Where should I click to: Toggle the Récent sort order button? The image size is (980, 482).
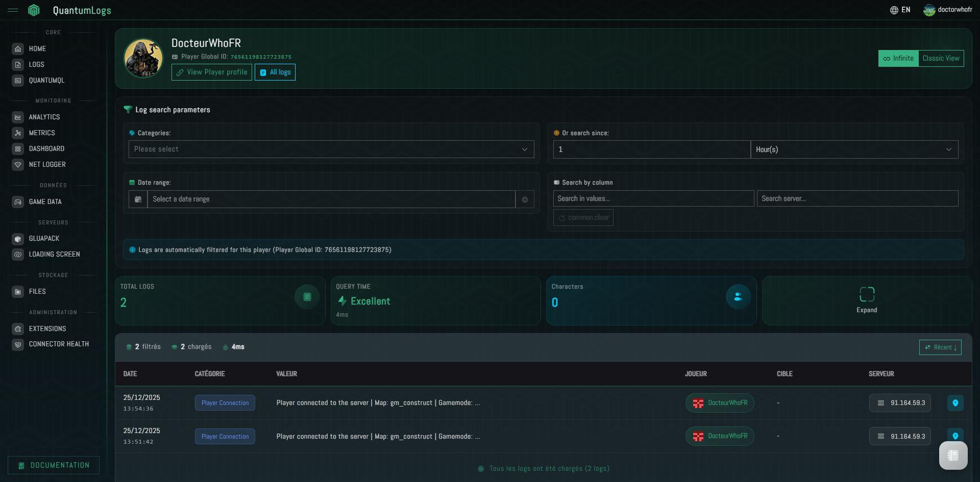[x=940, y=347]
